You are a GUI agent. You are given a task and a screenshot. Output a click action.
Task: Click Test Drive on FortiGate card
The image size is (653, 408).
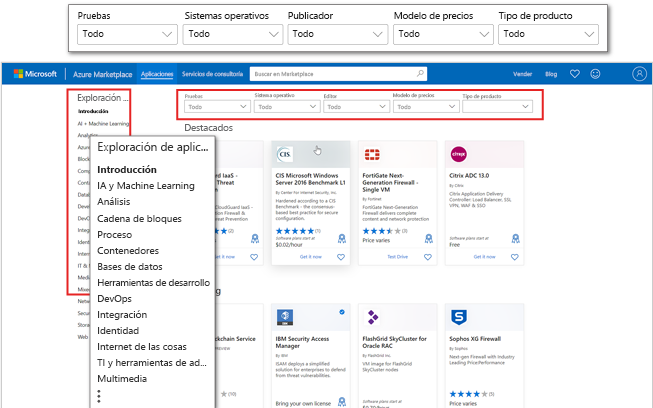pos(397,257)
